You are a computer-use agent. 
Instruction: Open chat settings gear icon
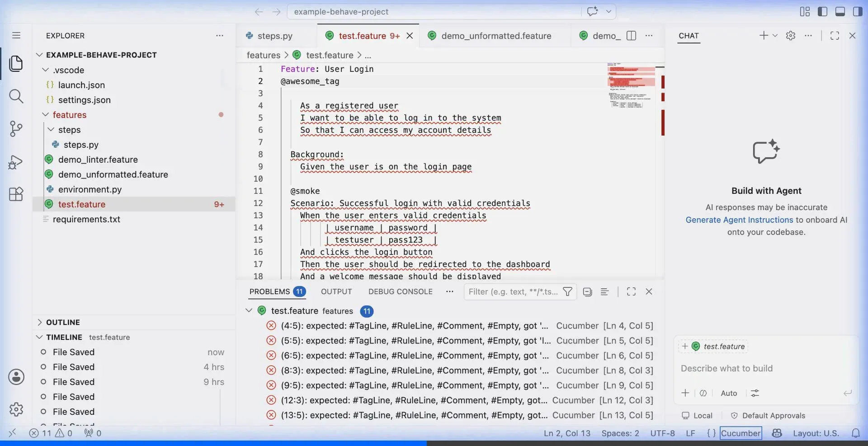pos(791,36)
